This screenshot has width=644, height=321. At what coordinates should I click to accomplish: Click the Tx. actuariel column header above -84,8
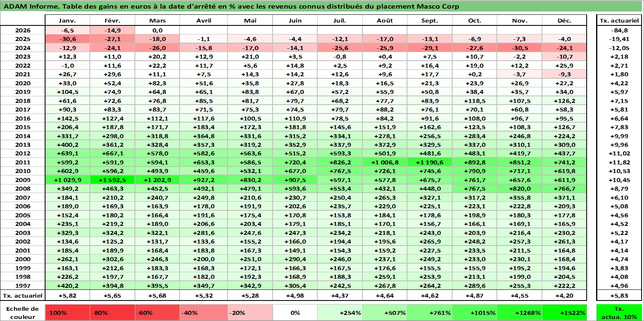click(x=619, y=20)
